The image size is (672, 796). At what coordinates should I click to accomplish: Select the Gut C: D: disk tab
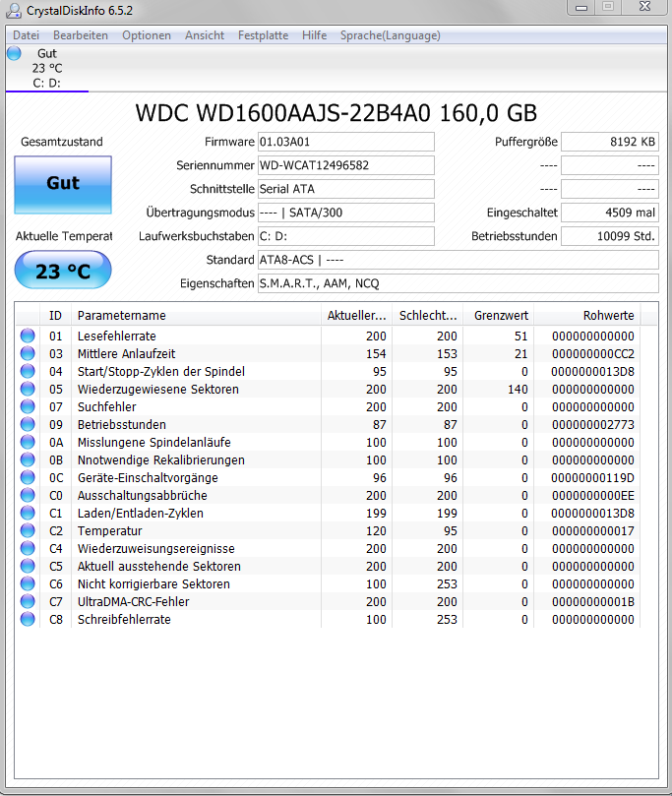(46, 68)
